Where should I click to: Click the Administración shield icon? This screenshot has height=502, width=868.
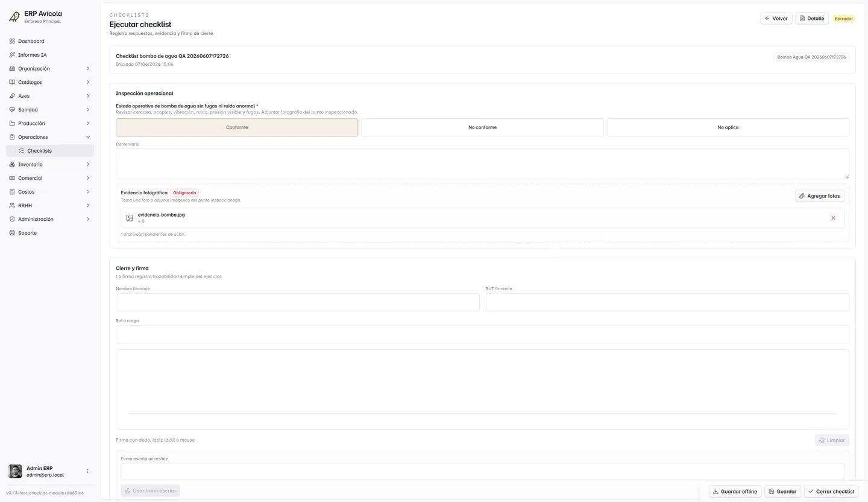(12, 219)
